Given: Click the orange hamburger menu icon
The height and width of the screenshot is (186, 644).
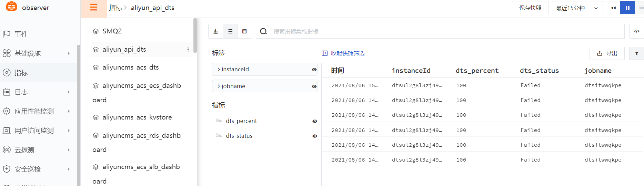Looking at the screenshot, I should 93,8.
